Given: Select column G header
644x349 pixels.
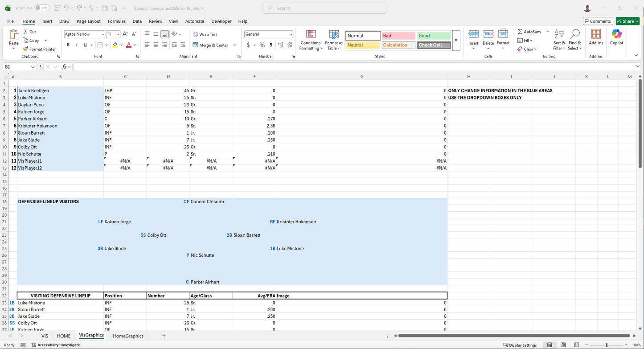Looking at the screenshot, I should coord(361,77).
